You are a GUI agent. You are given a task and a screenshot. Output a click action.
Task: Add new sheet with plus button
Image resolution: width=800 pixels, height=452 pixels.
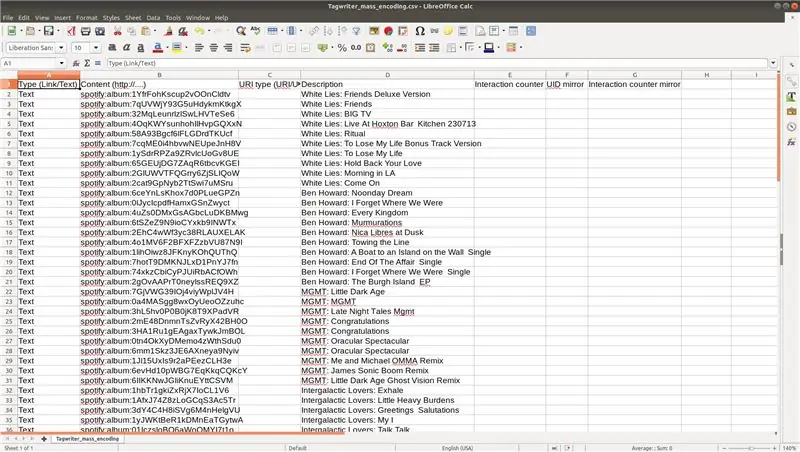pos(44,439)
